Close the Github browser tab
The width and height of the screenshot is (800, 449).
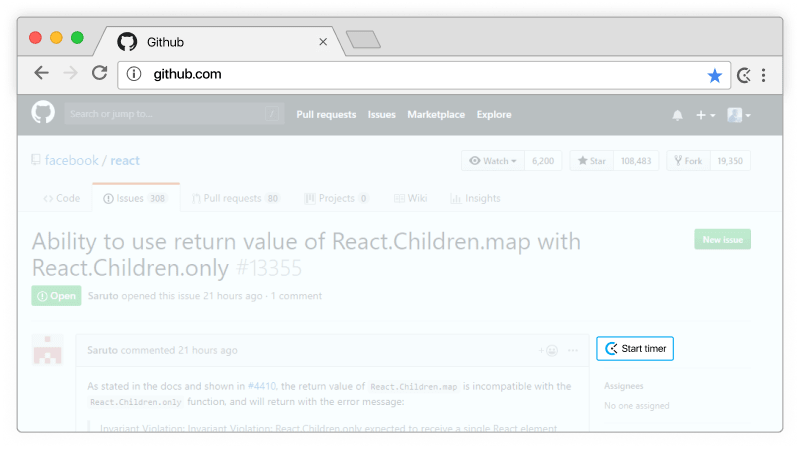pos(323,42)
